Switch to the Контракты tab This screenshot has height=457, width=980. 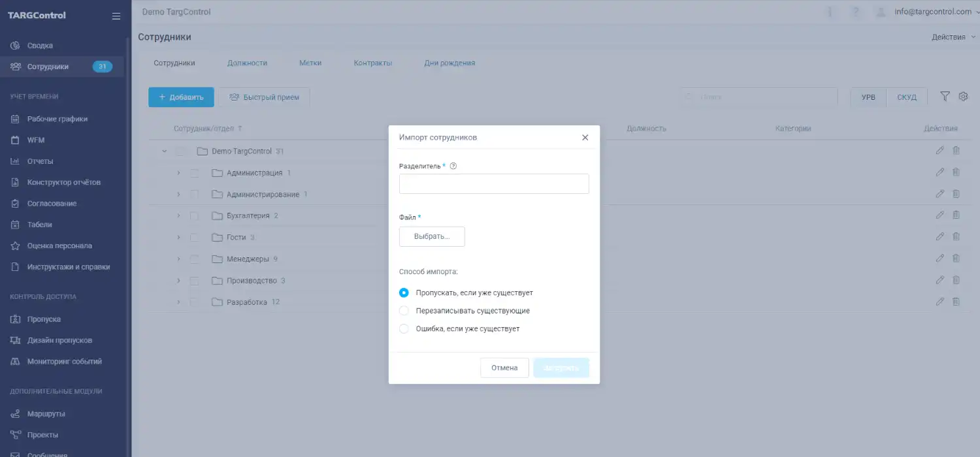click(x=373, y=63)
